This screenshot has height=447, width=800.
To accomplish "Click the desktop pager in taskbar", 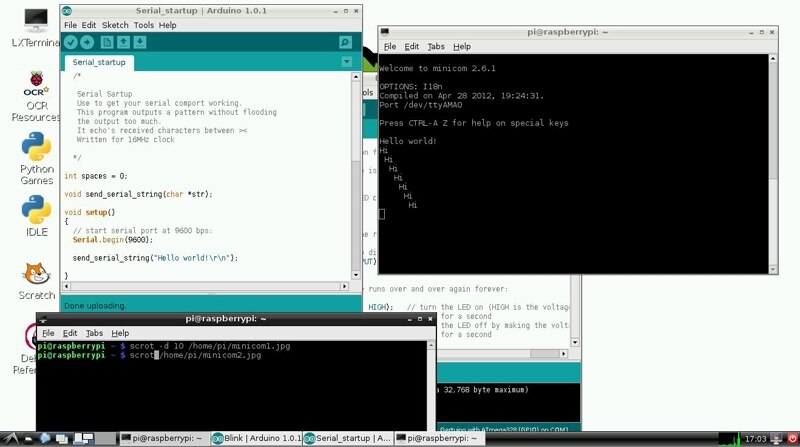I will pyautogui.click(x=95, y=438).
